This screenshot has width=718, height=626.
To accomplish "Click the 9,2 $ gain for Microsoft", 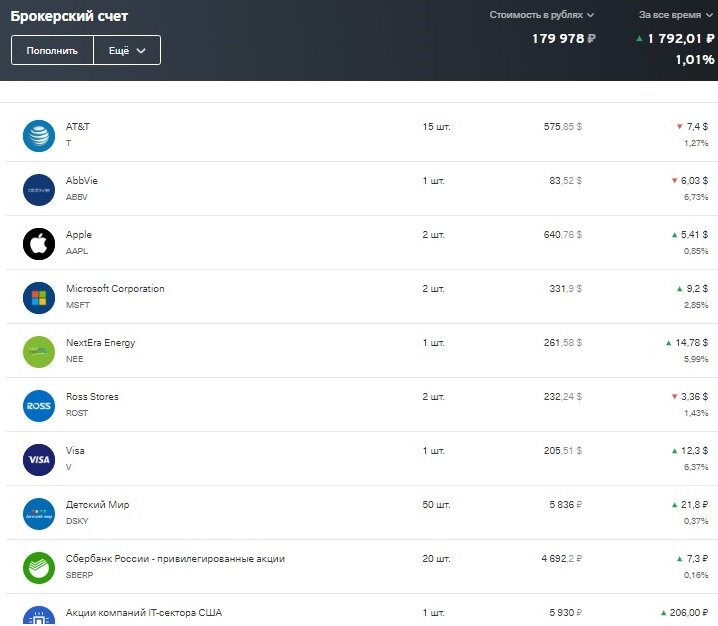I will click(x=697, y=289).
